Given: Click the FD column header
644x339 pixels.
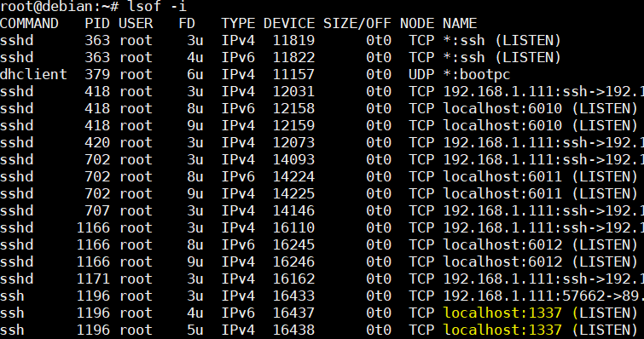Looking at the screenshot, I should coord(187,23).
